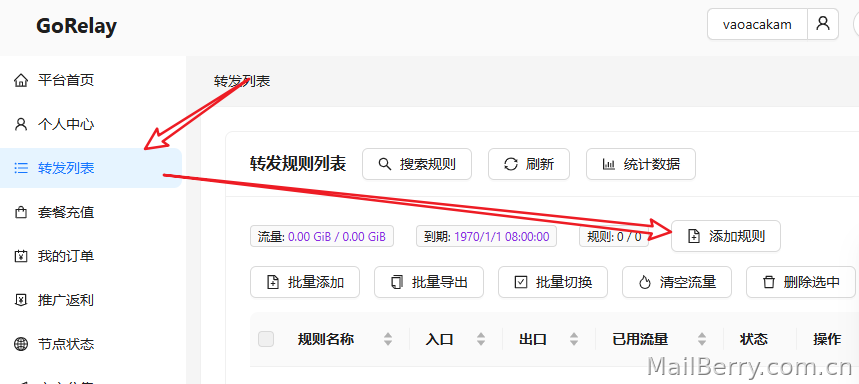Click the file-plus icon in 添加规则
Viewport: 859px width, 384px height.
tap(694, 237)
